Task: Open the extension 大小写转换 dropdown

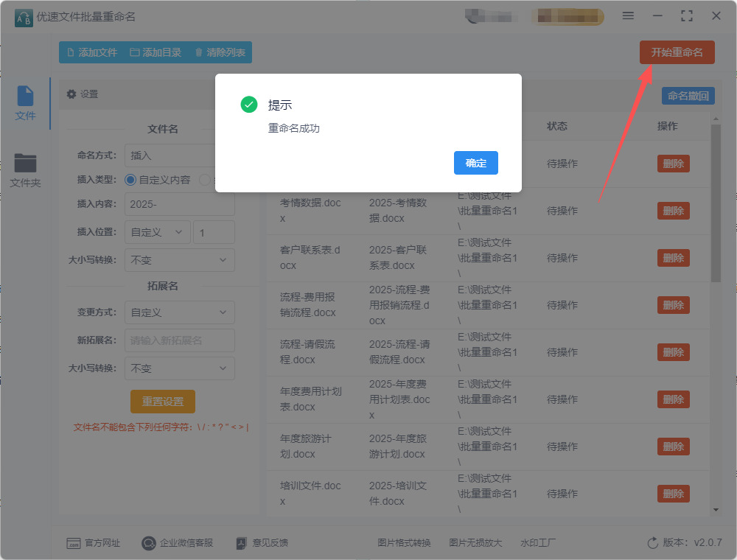Action: click(180, 368)
